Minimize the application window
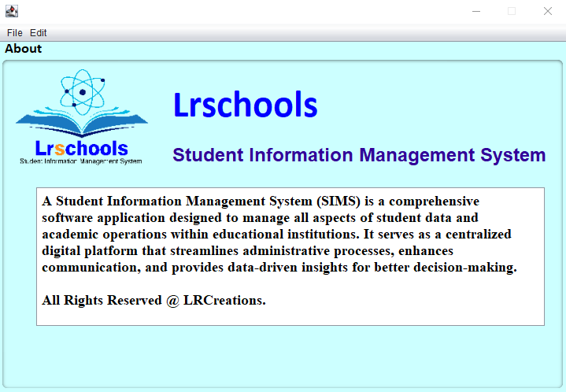The width and height of the screenshot is (566, 392). (475, 11)
